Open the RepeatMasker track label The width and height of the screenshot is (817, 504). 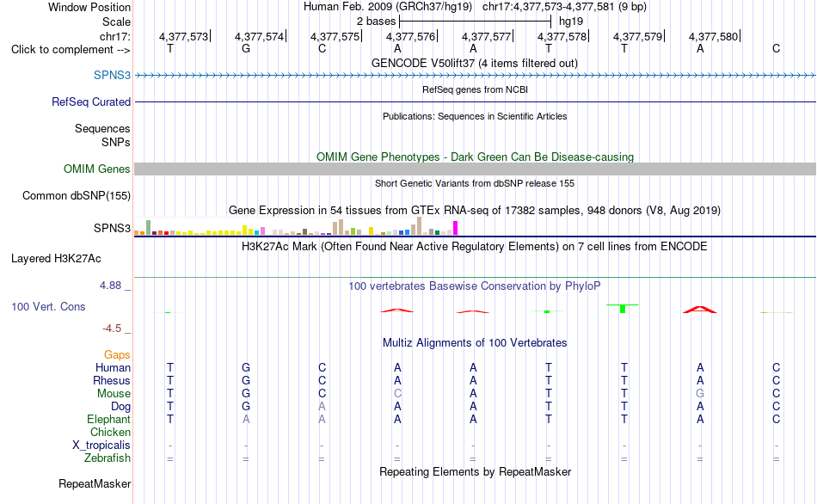[x=95, y=483]
